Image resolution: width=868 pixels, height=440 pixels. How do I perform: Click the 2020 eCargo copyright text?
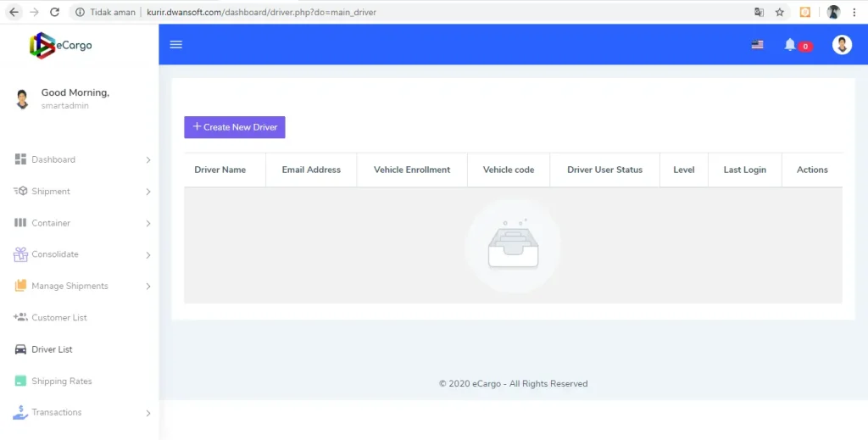[x=513, y=383]
